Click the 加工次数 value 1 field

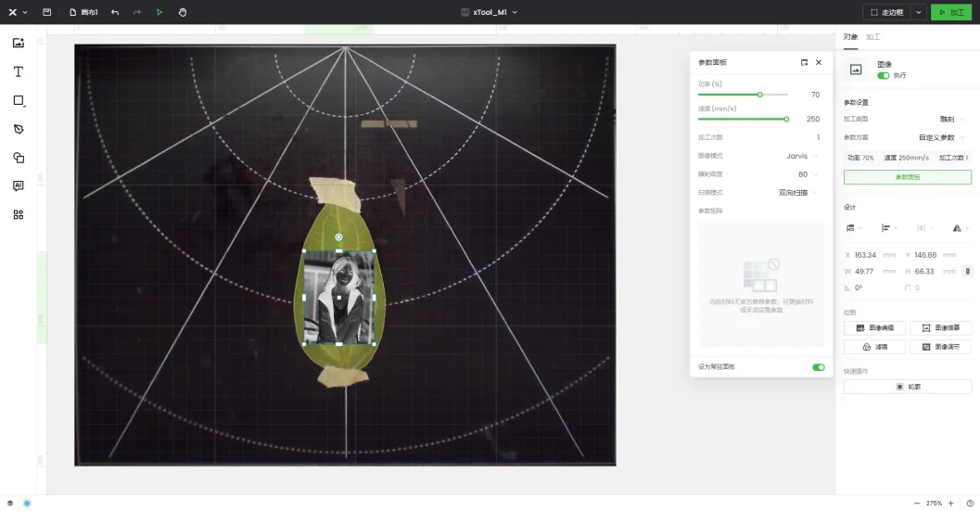coord(818,137)
